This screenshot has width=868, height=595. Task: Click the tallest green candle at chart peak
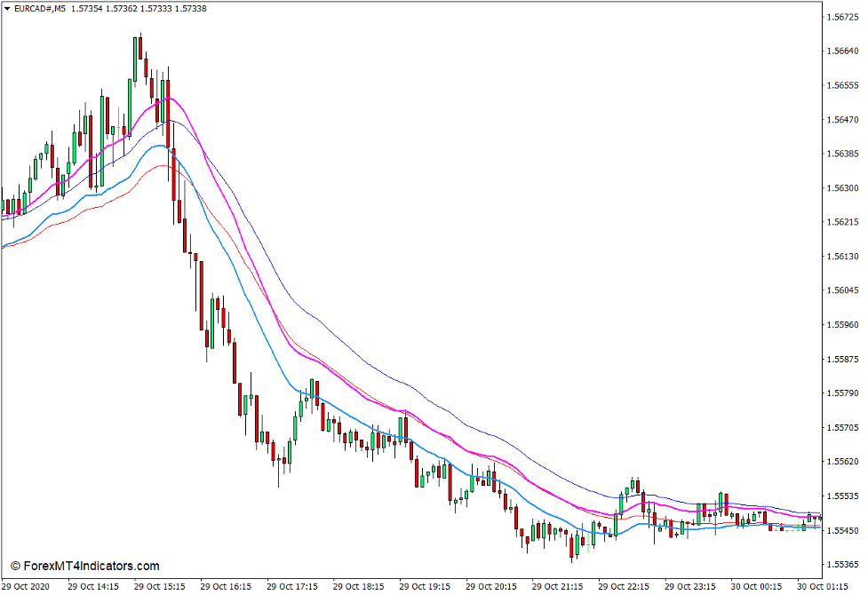point(136,59)
